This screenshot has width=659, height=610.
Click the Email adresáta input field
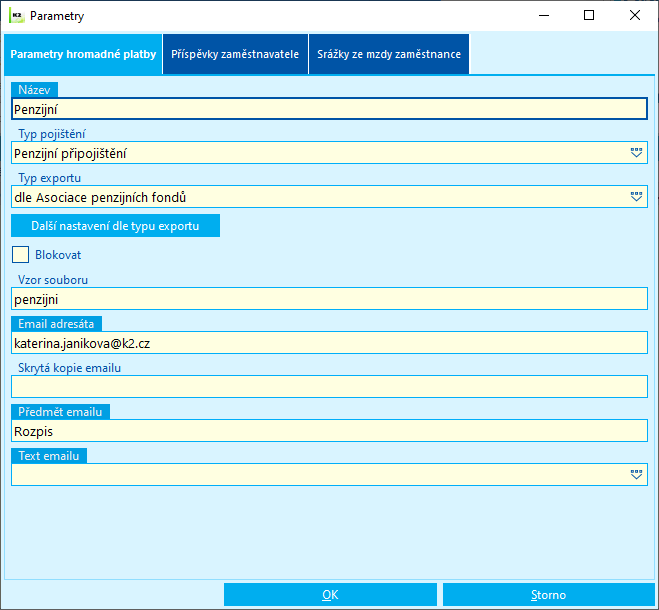[330, 343]
